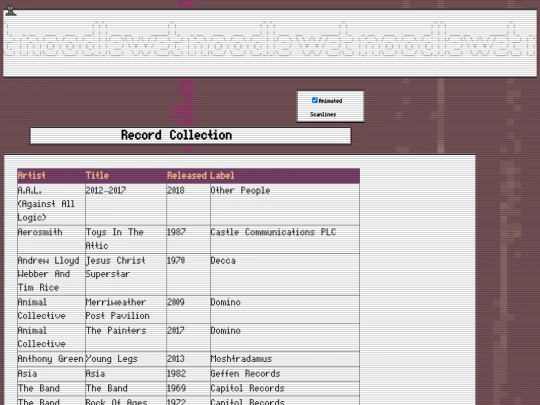Click the Released column header
Image resolution: width=540 pixels, height=405 pixels.
pyautogui.click(x=187, y=176)
